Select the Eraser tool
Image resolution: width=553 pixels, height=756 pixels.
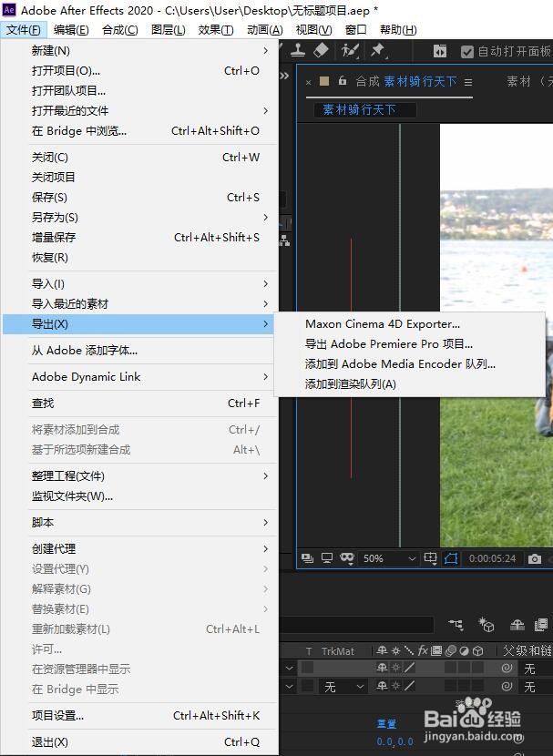coord(321,50)
